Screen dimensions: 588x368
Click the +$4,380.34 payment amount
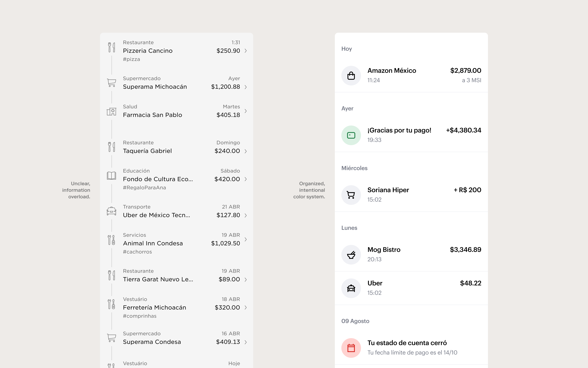click(x=464, y=130)
